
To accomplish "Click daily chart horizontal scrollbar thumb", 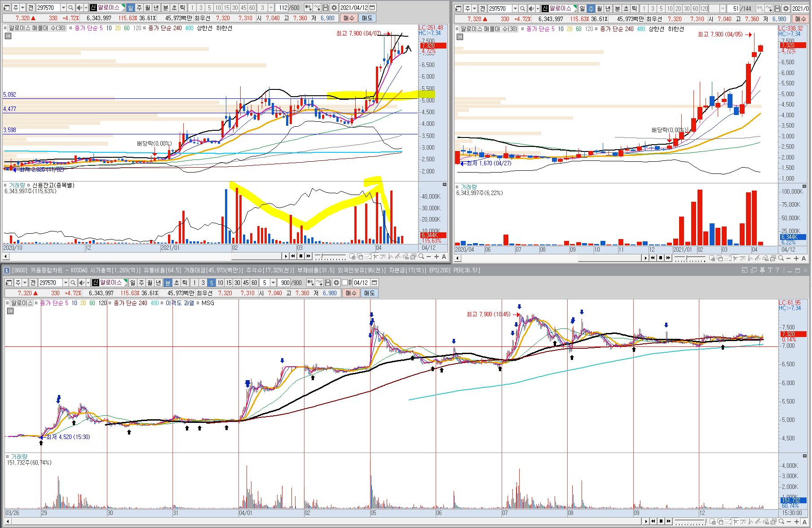I will pos(257,256).
